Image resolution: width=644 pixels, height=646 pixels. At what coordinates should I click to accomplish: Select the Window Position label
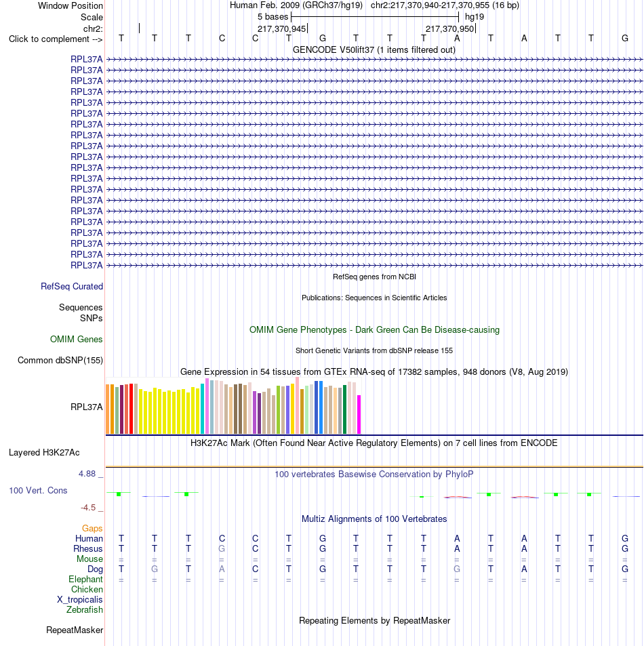[x=71, y=6]
